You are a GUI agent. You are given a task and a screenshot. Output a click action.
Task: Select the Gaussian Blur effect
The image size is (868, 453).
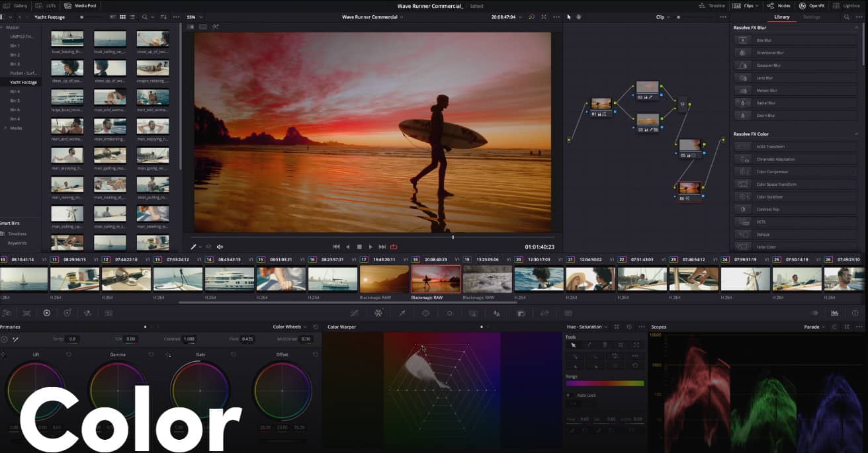click(x=769, y=65)
